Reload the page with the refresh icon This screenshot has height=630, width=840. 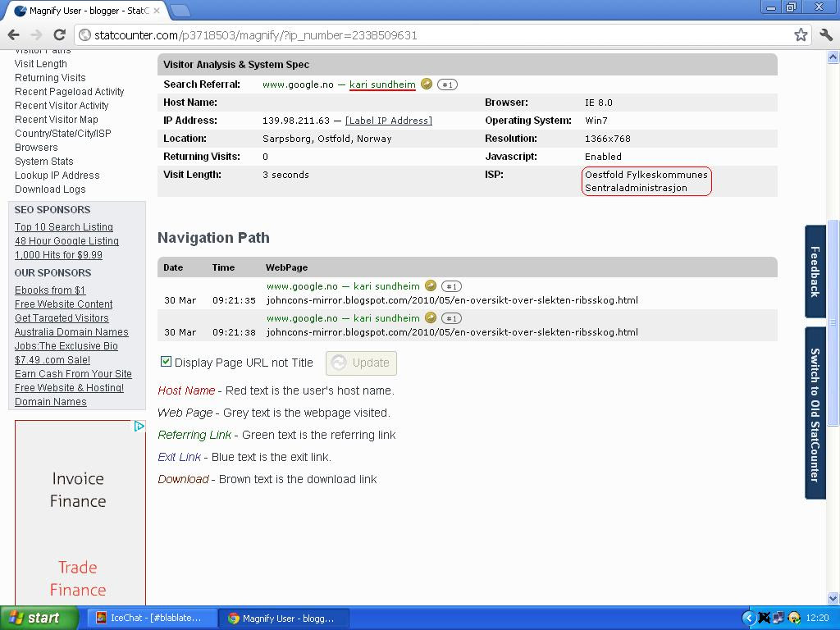pyautogui.click(x=59, y=35)
